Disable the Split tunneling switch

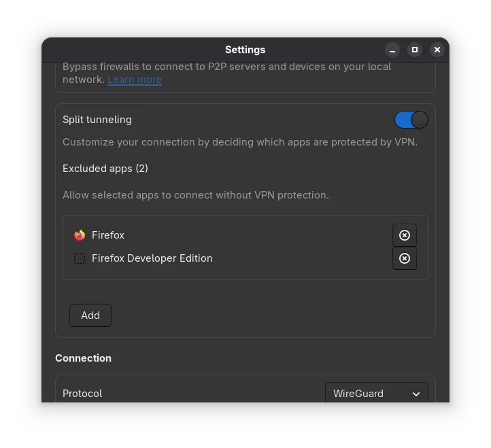click(411, 120)
